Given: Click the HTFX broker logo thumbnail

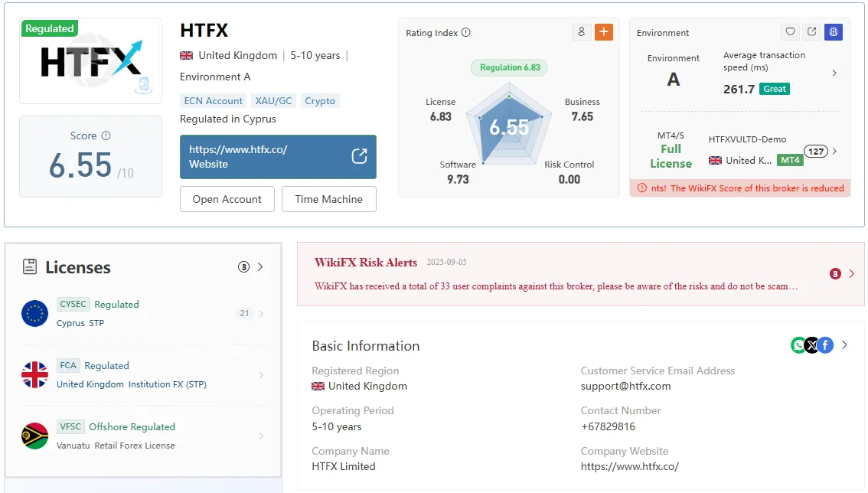Looking at the screenshot, I should [x=91, y=61].
